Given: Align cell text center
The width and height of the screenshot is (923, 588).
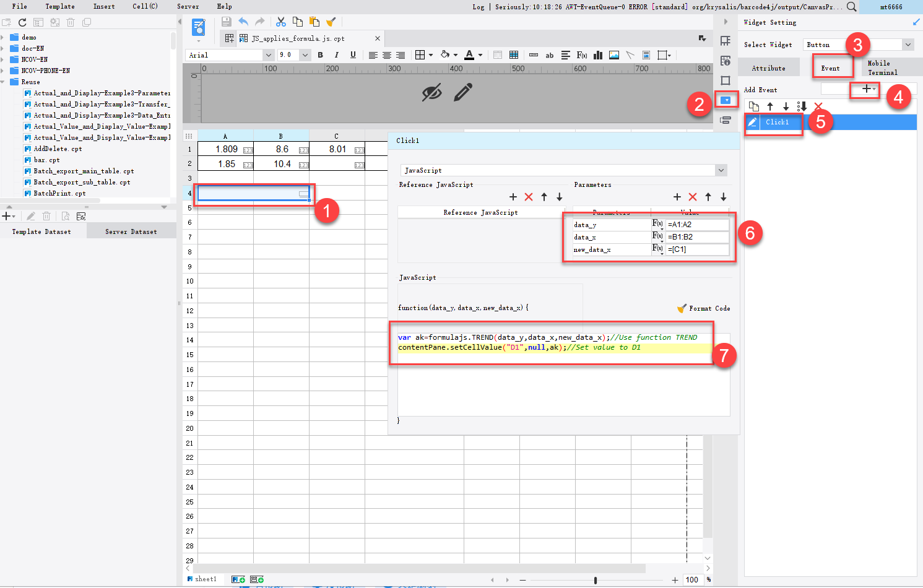Looking at the screenshot, I should pos(387,55).
